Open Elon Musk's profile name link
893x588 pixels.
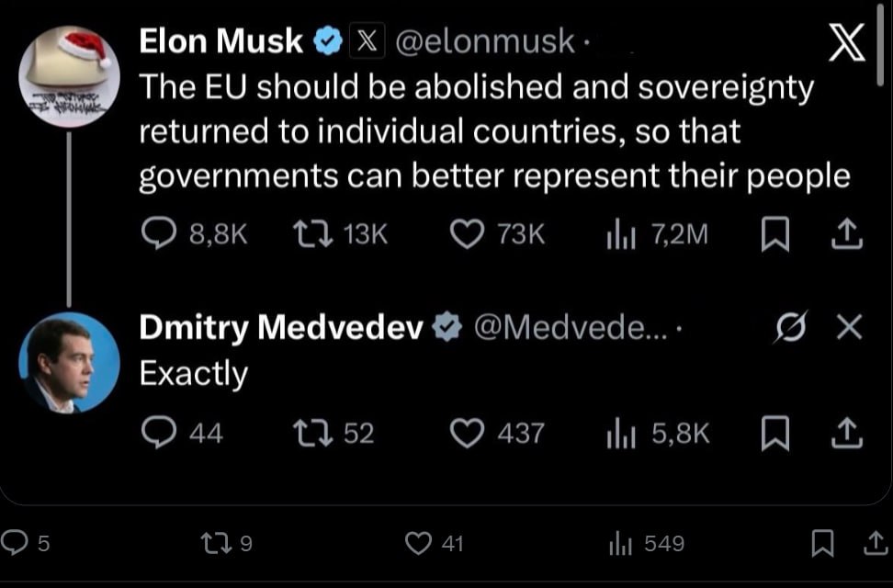(220, 40)
